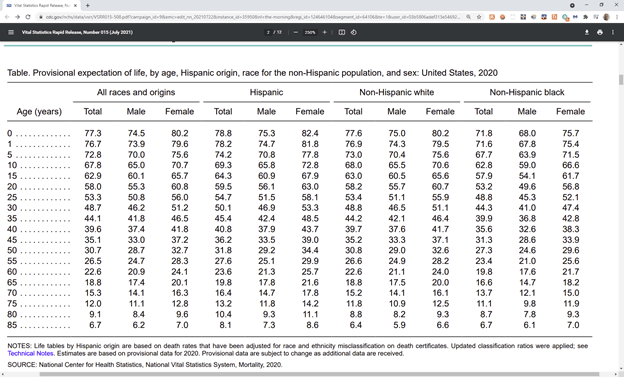
Task: Click value 43.7 in age 40 row
Action: pyautogui.click(x=310, y=229)
